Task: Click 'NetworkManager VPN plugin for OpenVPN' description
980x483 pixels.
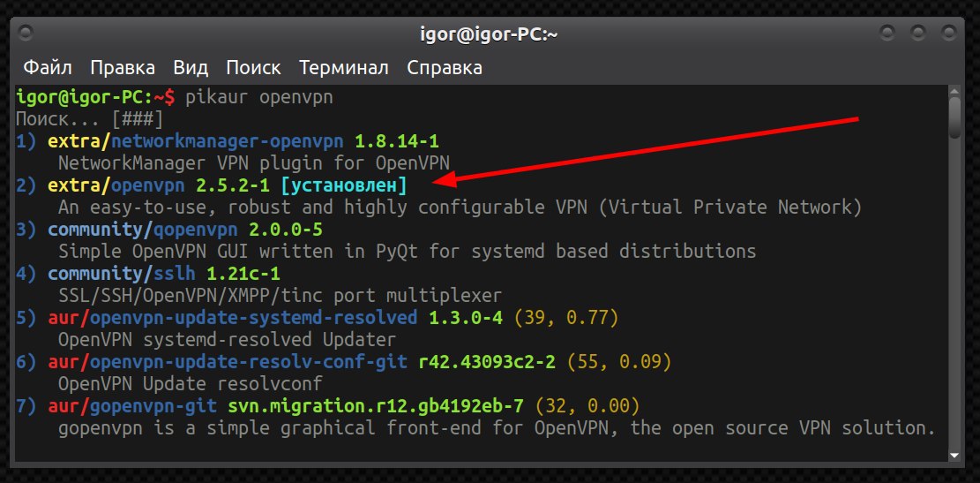Action: pyautogui.click(x=254, y=162)
